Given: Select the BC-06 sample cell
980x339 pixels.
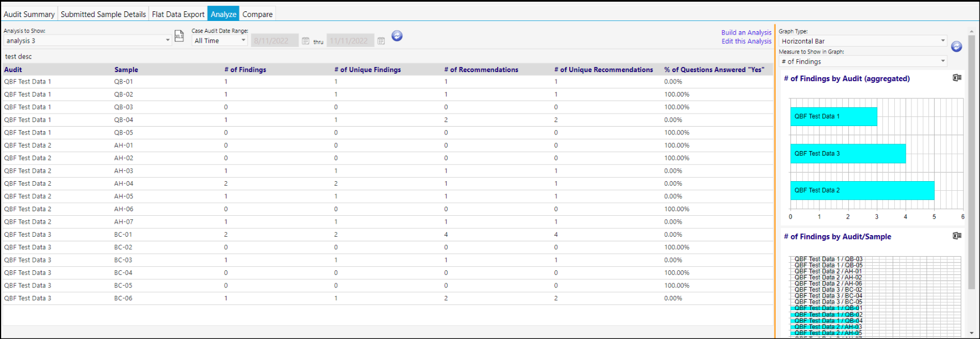Looking at the screenshot, I should (123, 299).
